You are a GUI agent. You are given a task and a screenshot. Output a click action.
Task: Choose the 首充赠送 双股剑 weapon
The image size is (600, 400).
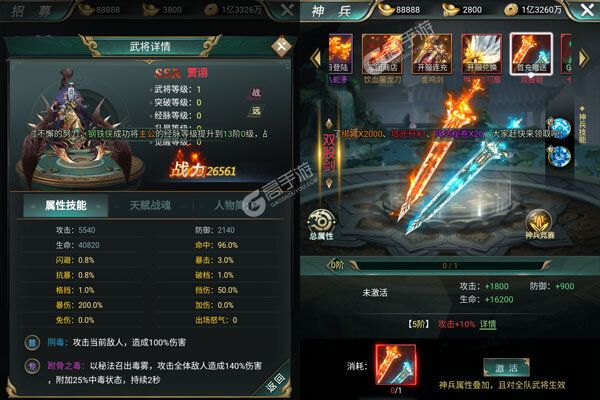click(531, 54)
